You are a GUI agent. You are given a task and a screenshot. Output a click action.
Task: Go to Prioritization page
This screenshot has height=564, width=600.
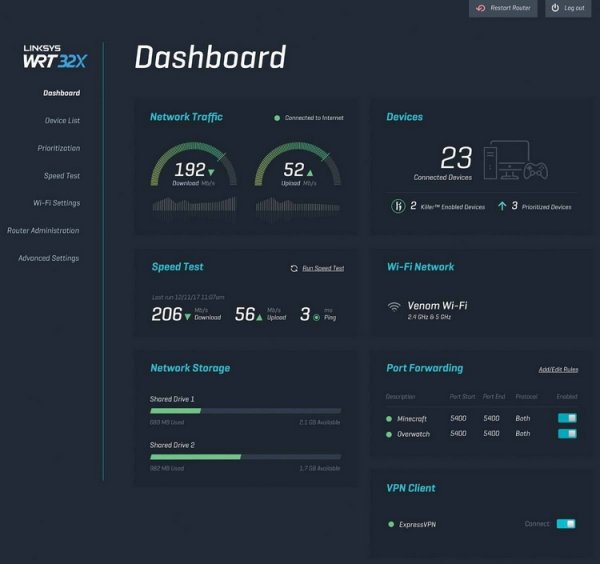tap(59, 148)
